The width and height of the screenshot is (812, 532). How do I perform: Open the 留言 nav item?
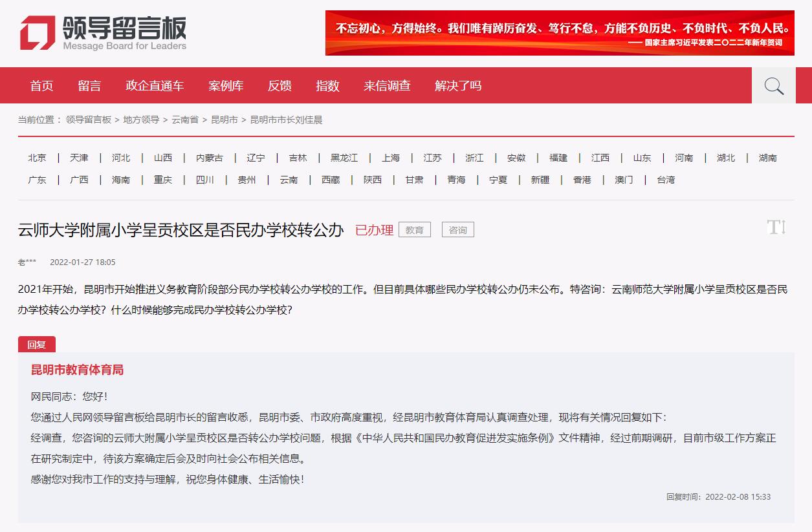pyautogui.click(x=89, y=86)
